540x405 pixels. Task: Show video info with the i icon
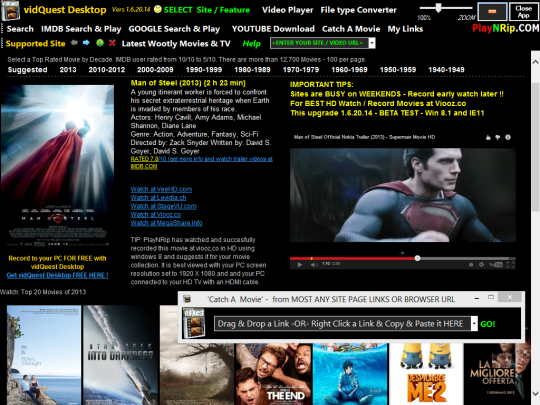click(x=508, y=137)
